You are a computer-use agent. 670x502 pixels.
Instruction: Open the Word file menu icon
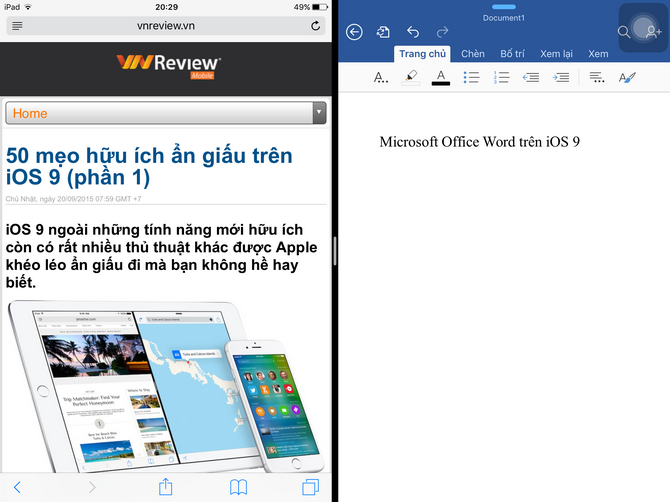click(x=383, y=32)
